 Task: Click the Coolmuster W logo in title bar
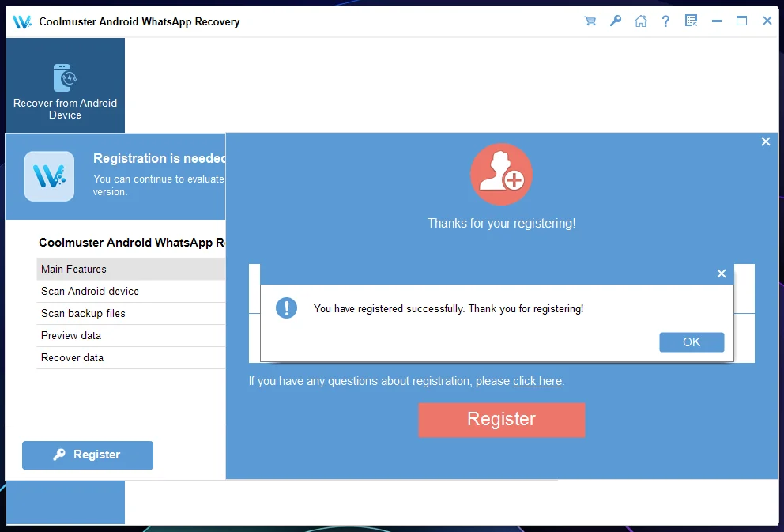(x=22, y=21)
